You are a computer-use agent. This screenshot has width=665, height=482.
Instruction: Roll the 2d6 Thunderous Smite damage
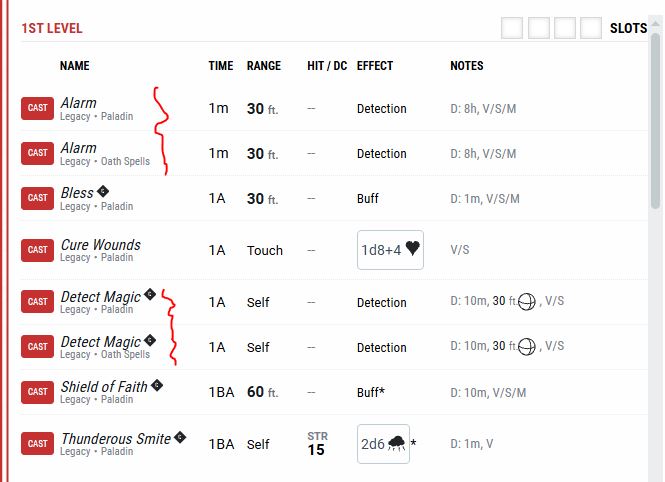[383, 444]
